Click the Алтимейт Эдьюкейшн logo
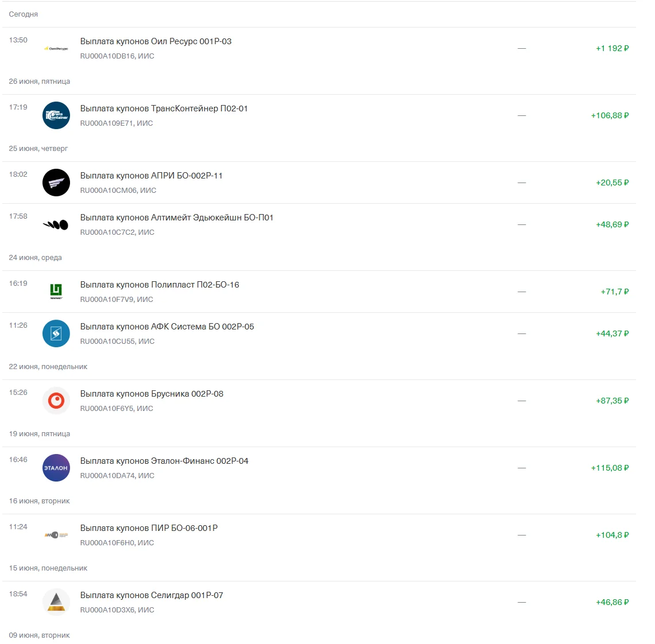This screenshot has height=644, width=655. (x=56, y=224)
